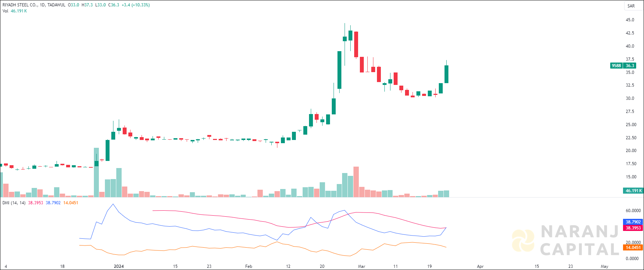Click the 40.0 price scale label
Screen dimensions: 644x270
[630, 46]
